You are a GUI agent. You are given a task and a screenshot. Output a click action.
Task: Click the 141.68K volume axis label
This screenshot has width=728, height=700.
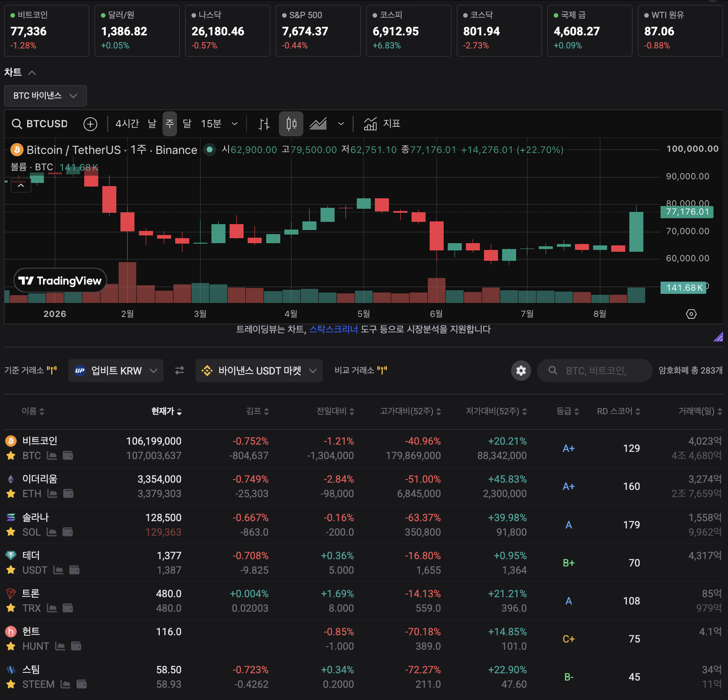tap(684, 288)
